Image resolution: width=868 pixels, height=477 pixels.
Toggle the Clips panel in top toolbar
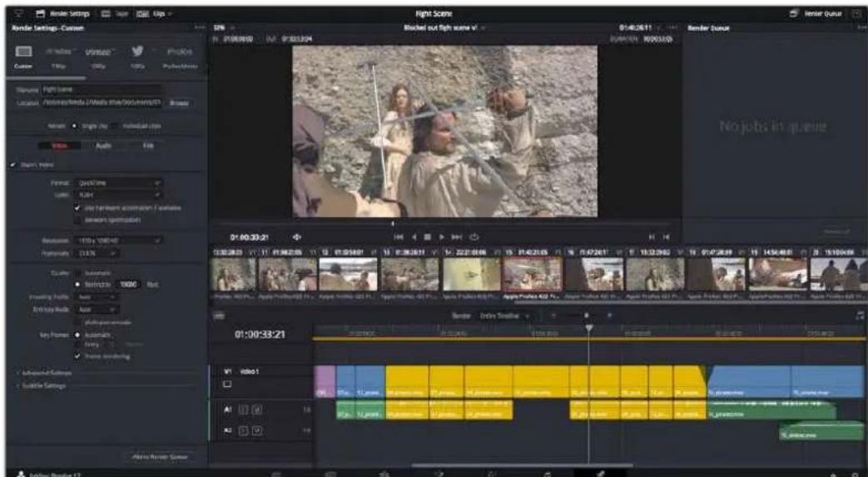click(154, 13)
